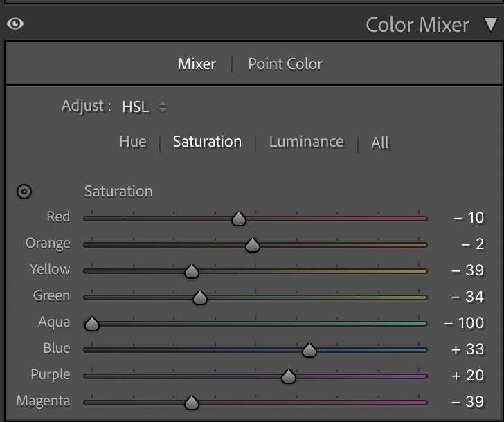This screenshot has width=504, height=422.
Task: Click the Purple saturation slider handle
Action: 289,377
